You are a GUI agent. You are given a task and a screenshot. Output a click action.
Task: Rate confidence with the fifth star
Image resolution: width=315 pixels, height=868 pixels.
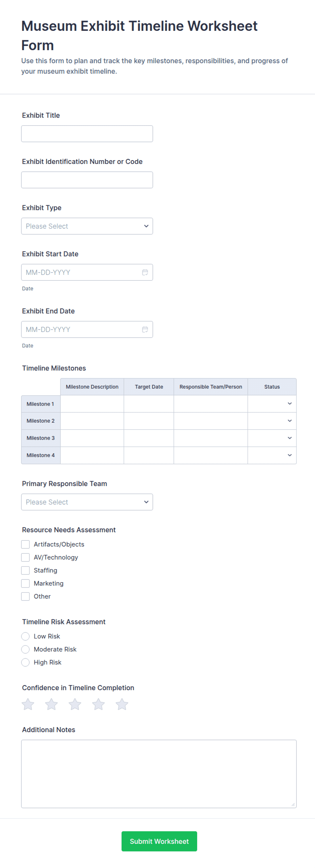click(122, 704)
